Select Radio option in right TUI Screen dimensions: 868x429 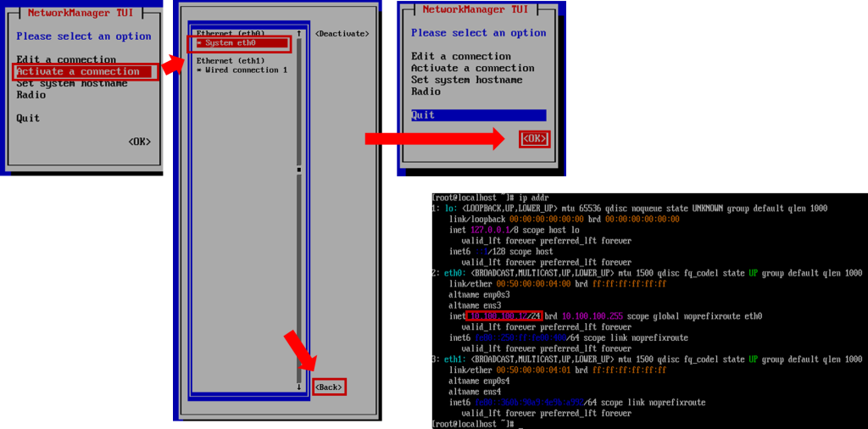tap(426, 92)
